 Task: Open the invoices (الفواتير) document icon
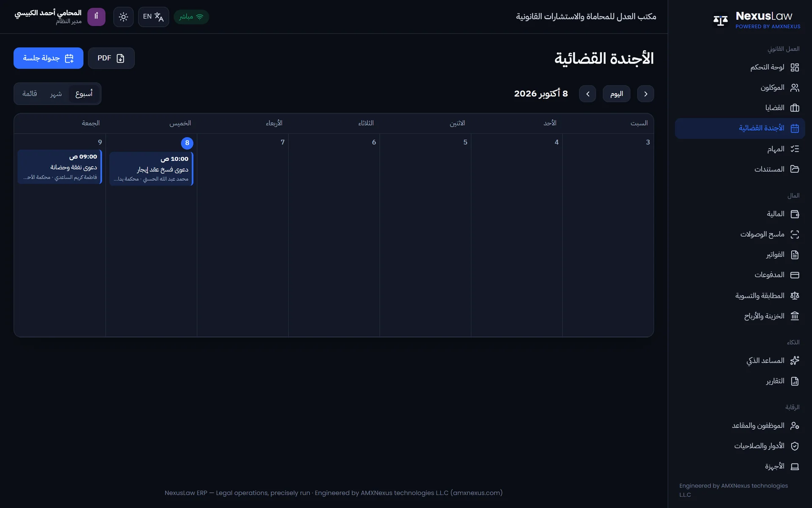(795, 255)
